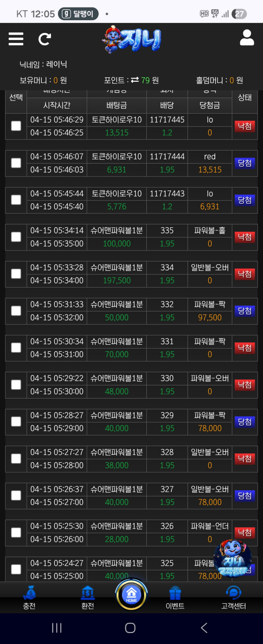Open the 고객센터 chat icon

(234, 593)
